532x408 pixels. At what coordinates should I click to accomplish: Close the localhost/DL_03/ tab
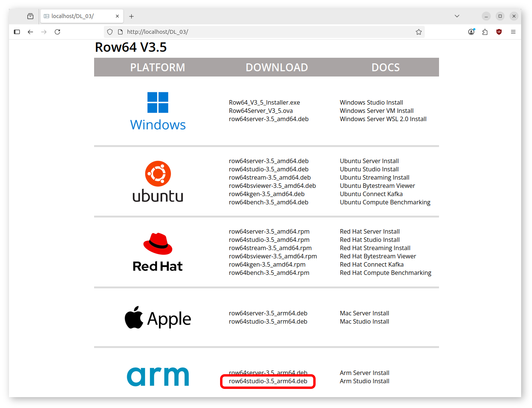coord(117,16)
